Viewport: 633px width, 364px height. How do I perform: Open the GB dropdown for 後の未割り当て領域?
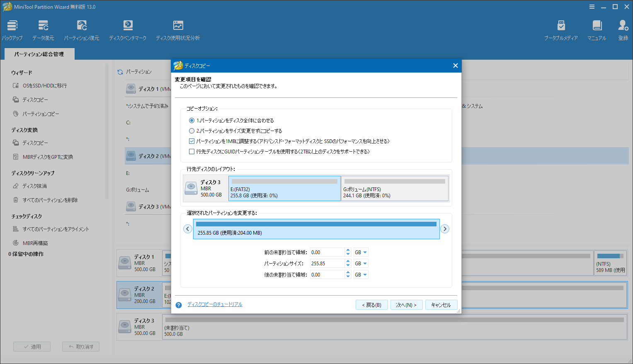point(361,274)
